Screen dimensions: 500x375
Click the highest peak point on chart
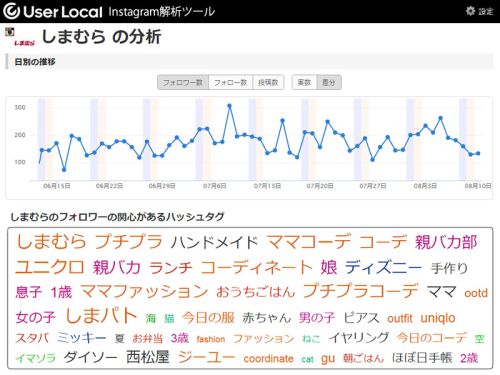tap(229, 106)
